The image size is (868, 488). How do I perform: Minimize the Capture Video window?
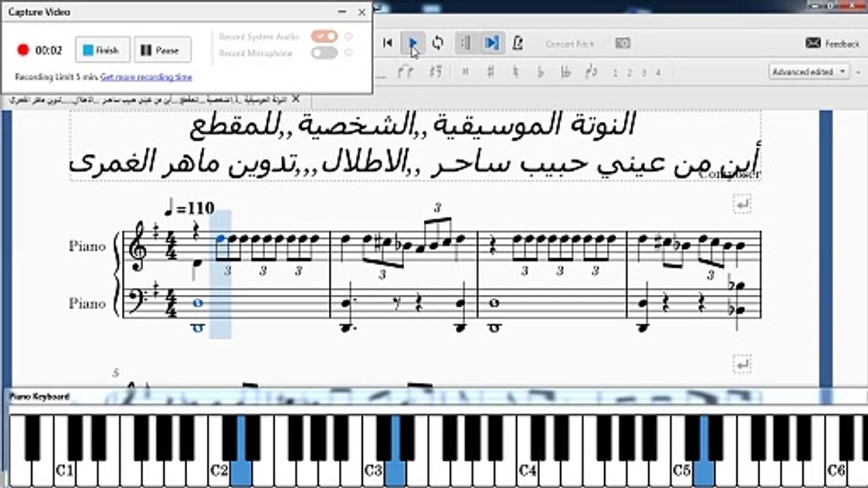point(341,12)
